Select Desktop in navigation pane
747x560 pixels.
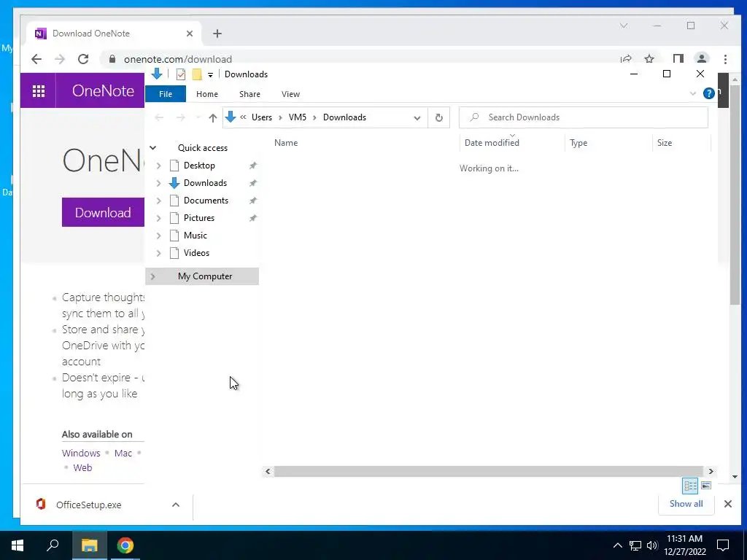199,166
